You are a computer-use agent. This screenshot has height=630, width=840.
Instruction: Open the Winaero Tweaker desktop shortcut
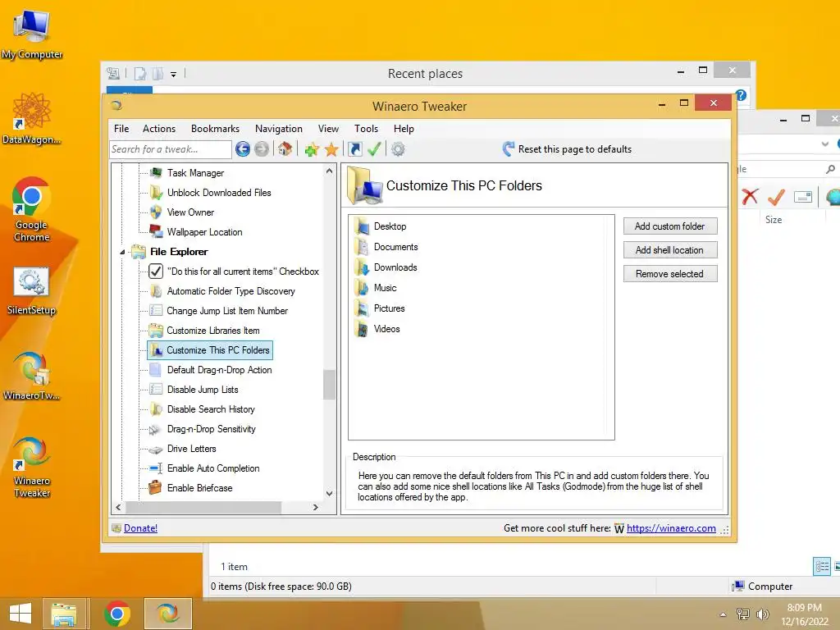coord(32,467)
